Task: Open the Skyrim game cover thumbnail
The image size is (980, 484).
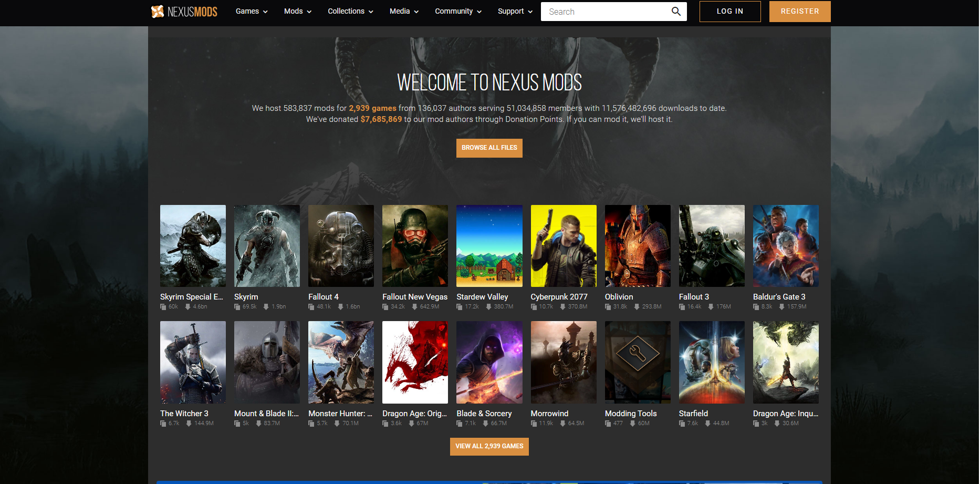Action: (267, 246)
